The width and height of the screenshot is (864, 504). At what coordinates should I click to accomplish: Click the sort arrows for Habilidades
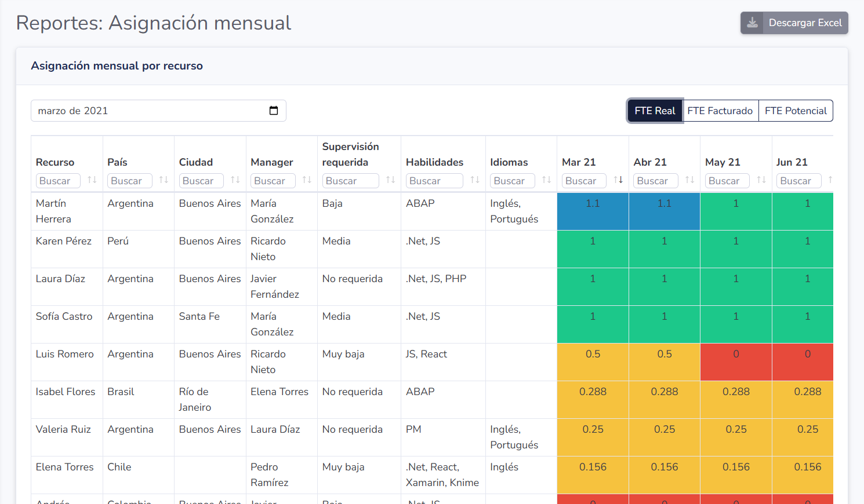point(475,180)
